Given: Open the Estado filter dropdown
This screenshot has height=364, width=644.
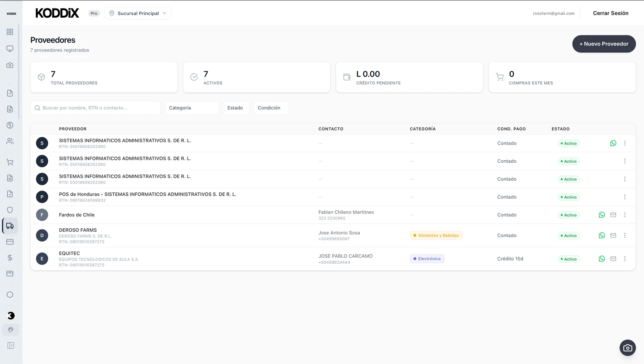Looking at the screenshot, I should coord(236,108).
